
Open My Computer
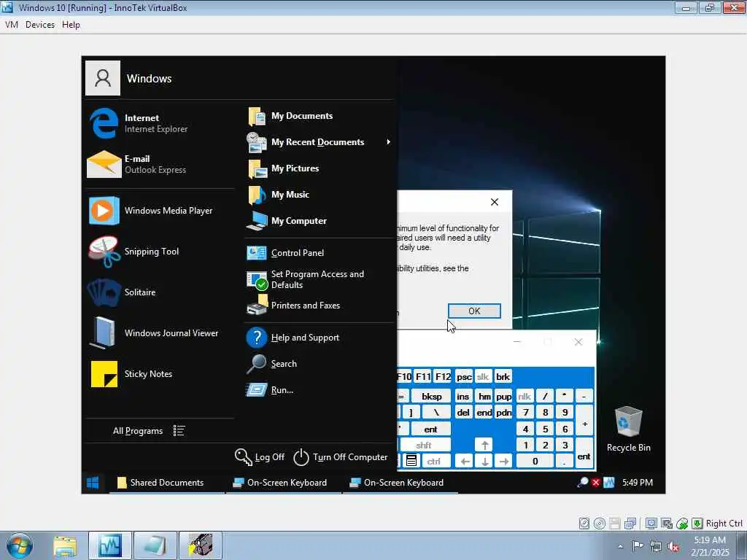coord(320,221)
